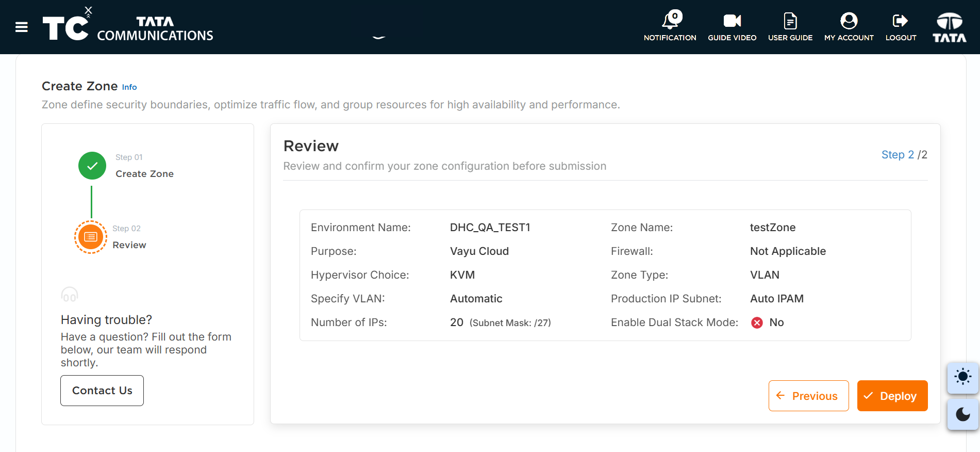Click the orange Step 02 Review circle
Image resolution: width=980 pixels, height=452 pixels.
click(91, 237)
